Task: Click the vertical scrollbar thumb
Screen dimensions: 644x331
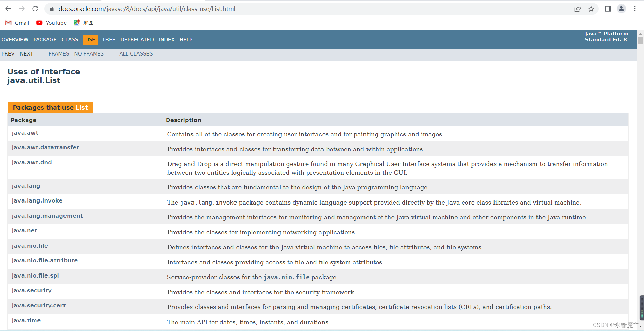Action: 641,41
